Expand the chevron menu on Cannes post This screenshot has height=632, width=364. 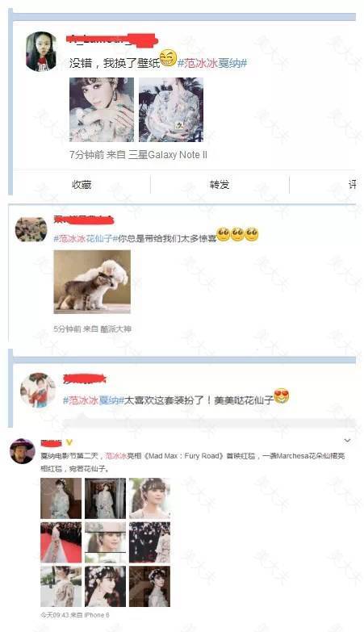347,441
